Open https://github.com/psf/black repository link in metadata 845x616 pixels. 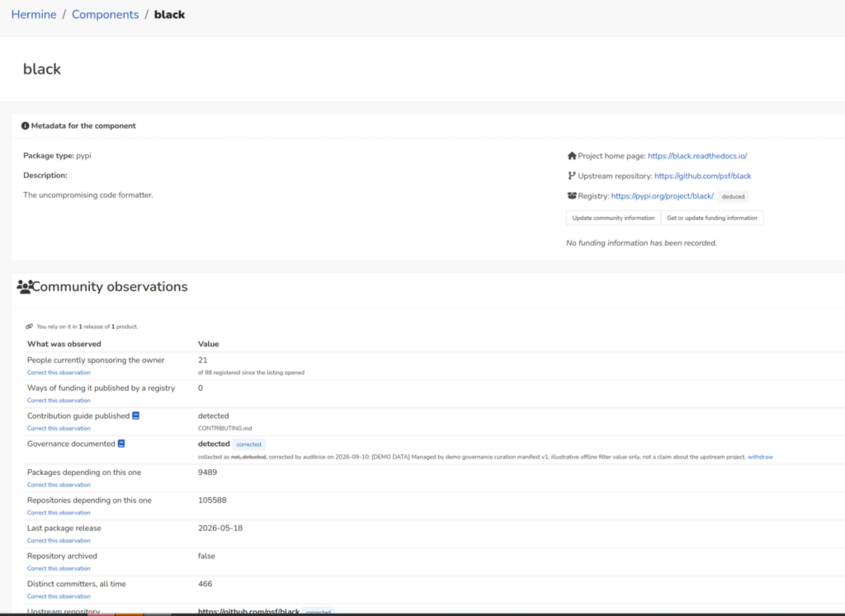point(703,176)
